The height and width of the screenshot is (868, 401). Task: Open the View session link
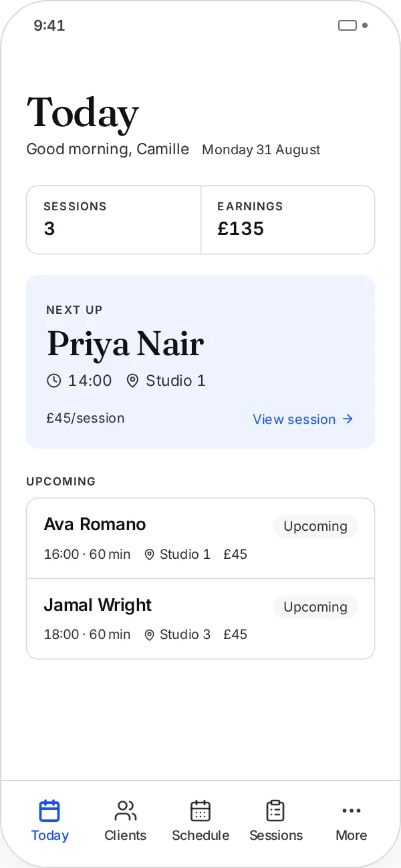coord(303,419)
